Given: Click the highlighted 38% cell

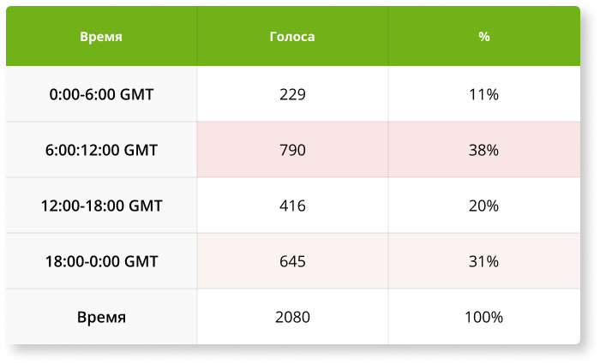Looking at the screenshot, I should pos(484,150).
